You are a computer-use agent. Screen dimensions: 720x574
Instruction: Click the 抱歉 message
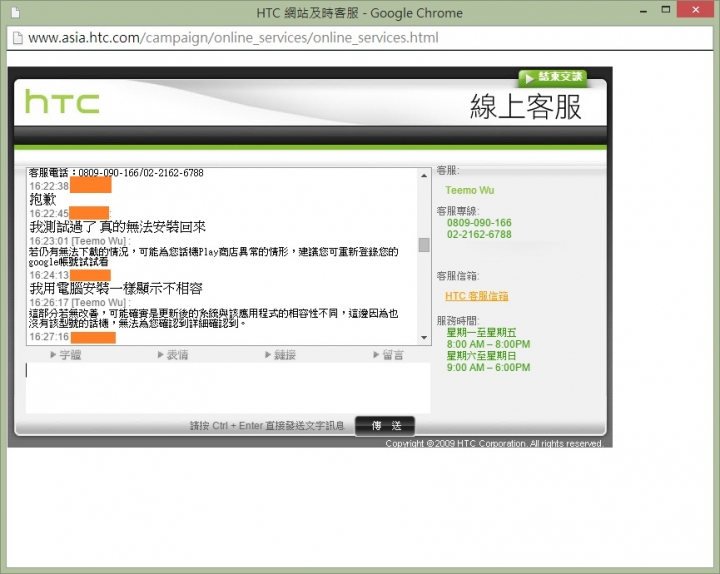43,199
